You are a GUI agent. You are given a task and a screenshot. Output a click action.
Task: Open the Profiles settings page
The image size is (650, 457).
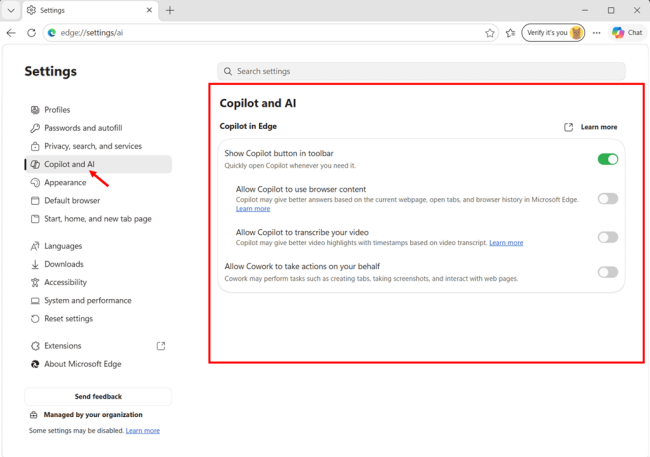98,110
